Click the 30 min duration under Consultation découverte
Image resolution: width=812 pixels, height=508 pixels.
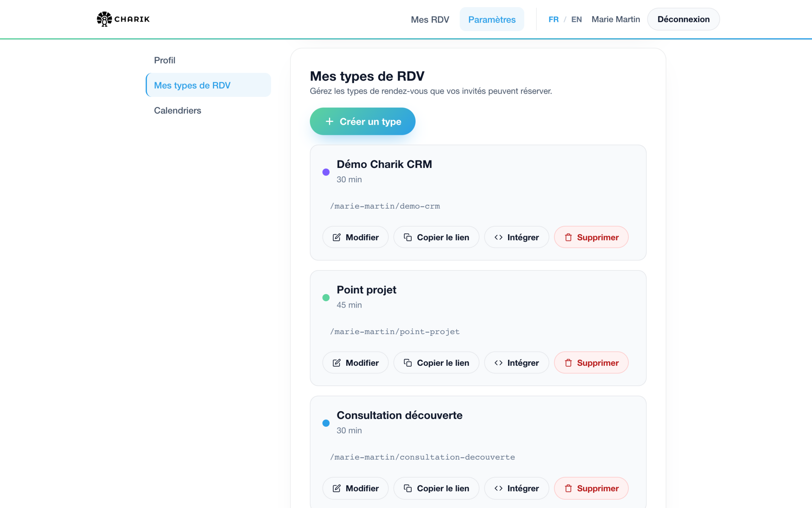(349, 431)
